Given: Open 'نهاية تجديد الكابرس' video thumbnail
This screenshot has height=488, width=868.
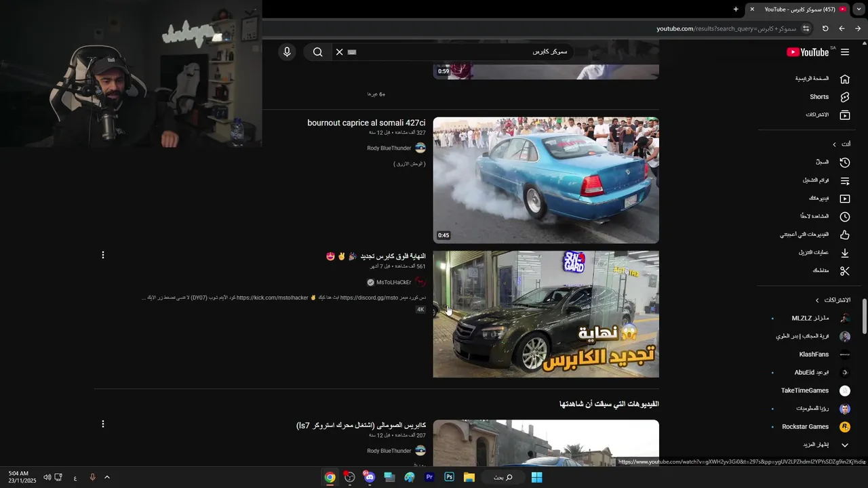Looking at the screenshot, I should point(546,314).
